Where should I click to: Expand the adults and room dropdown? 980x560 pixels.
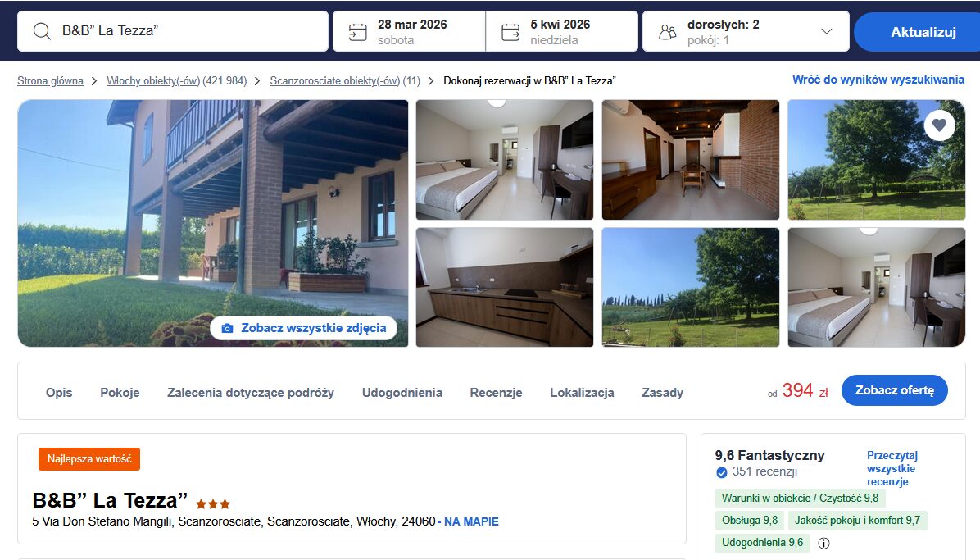click(826, 31)
